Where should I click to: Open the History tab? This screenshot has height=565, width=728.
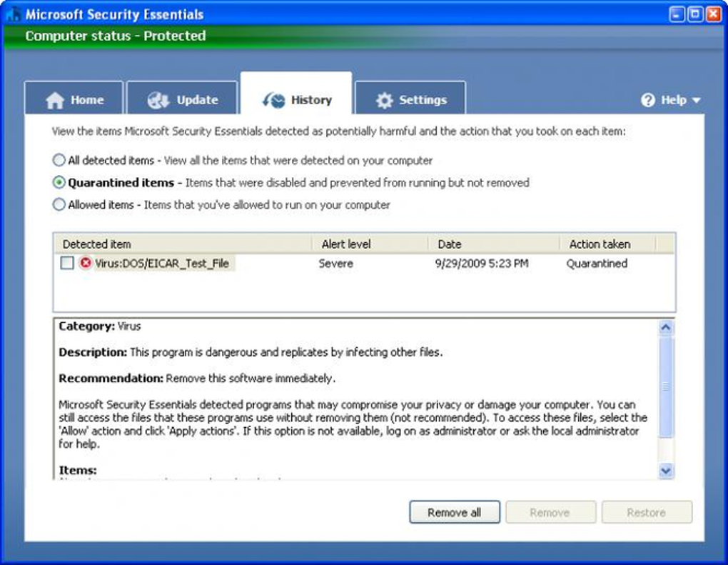[296, 94]
